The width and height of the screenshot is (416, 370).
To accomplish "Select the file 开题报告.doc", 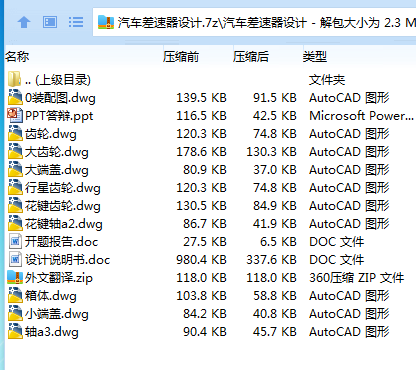I will [61, 242].
